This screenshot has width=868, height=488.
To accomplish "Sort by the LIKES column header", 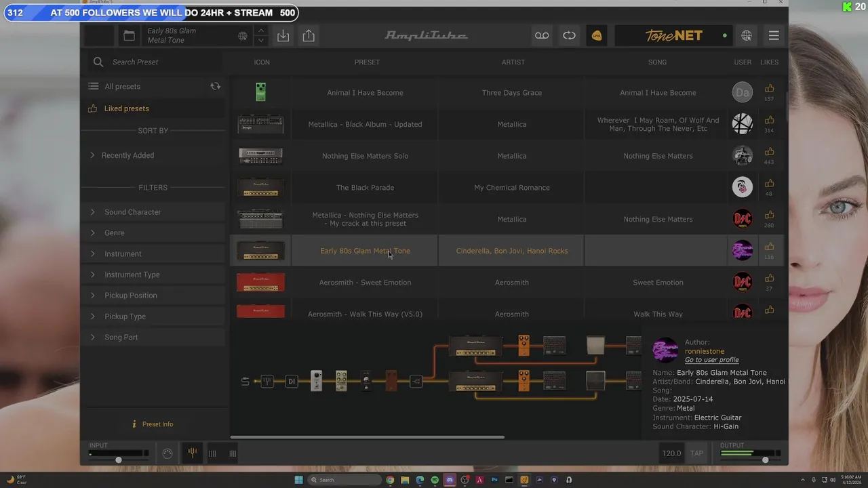I will [769, 62].
